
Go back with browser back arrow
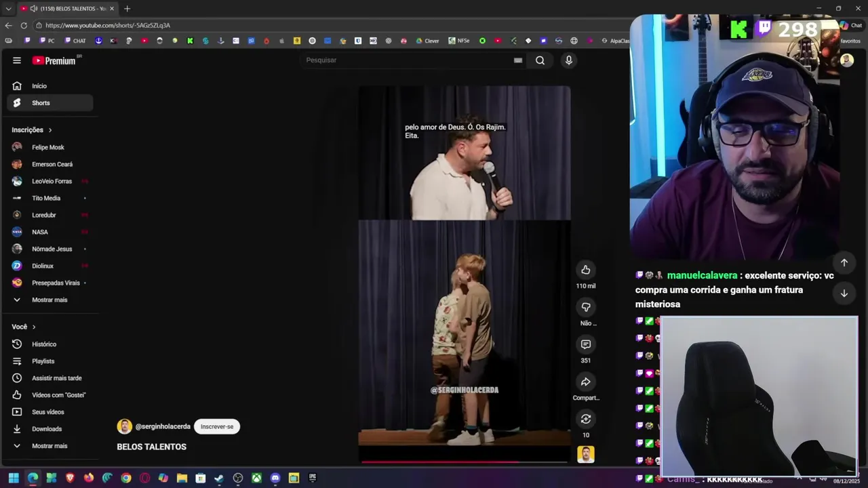point(8,25)
